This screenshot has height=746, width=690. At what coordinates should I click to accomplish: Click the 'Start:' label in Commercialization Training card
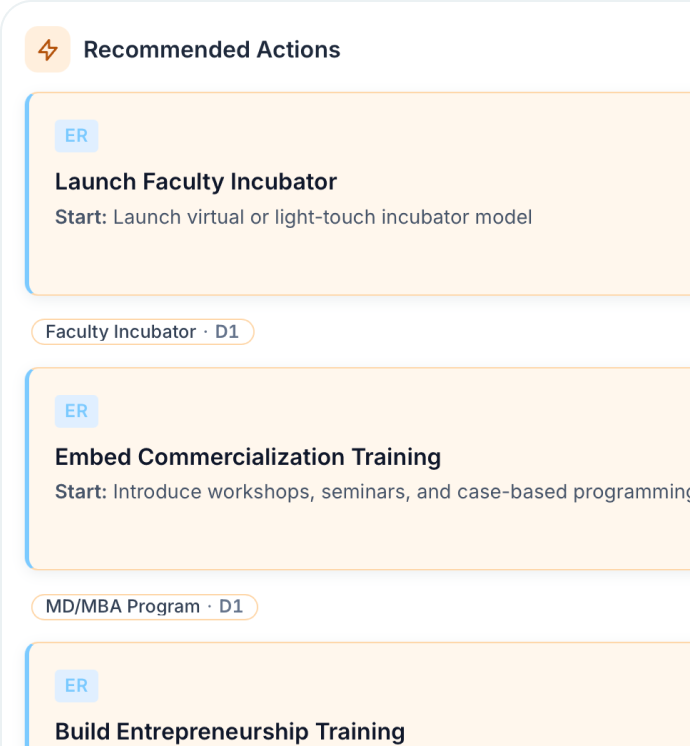pyautogui.click(x=80, y=492)
